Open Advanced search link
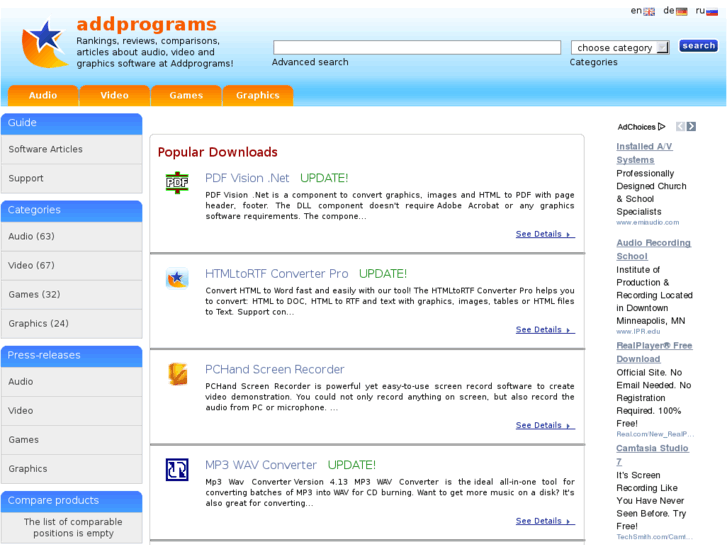 click(310, 62)
